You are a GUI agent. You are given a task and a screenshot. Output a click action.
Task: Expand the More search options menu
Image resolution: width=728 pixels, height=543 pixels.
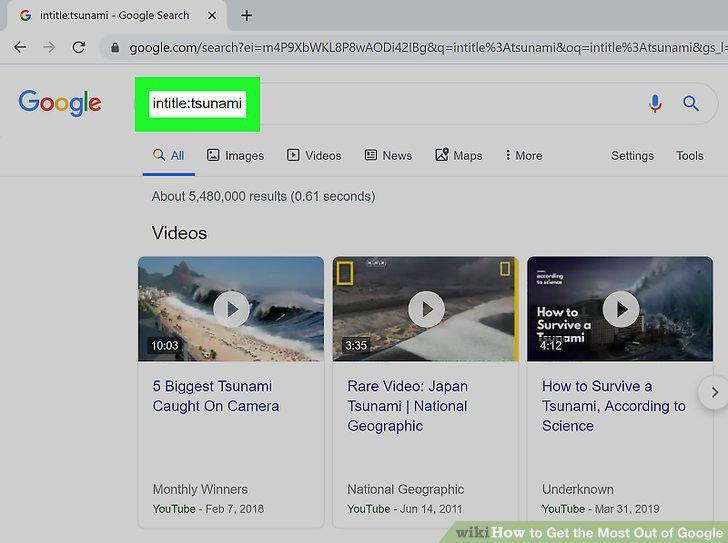(x=524, y=155)
